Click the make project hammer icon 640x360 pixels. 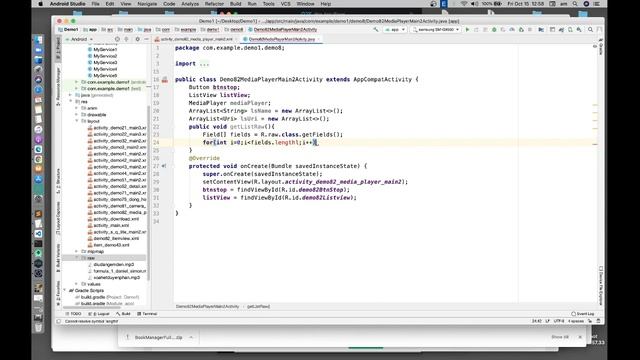pyautogui.click(x=376, y=29)
